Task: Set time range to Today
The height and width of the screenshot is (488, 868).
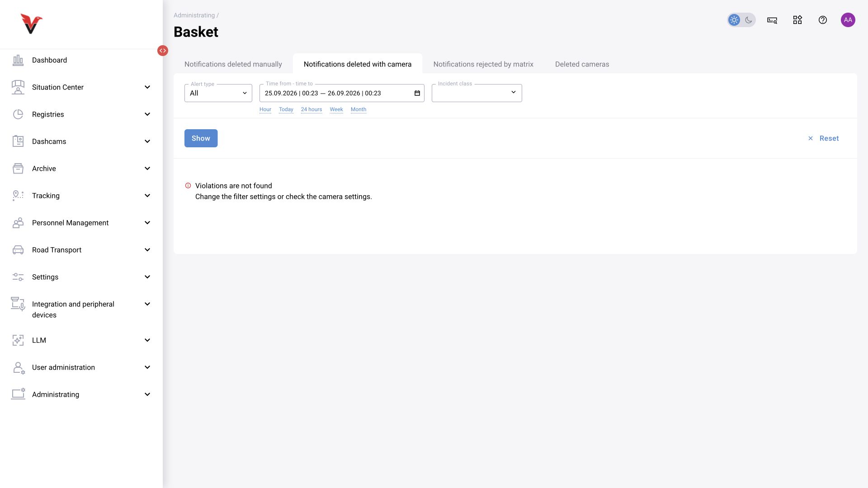Action: coord(286,109)
